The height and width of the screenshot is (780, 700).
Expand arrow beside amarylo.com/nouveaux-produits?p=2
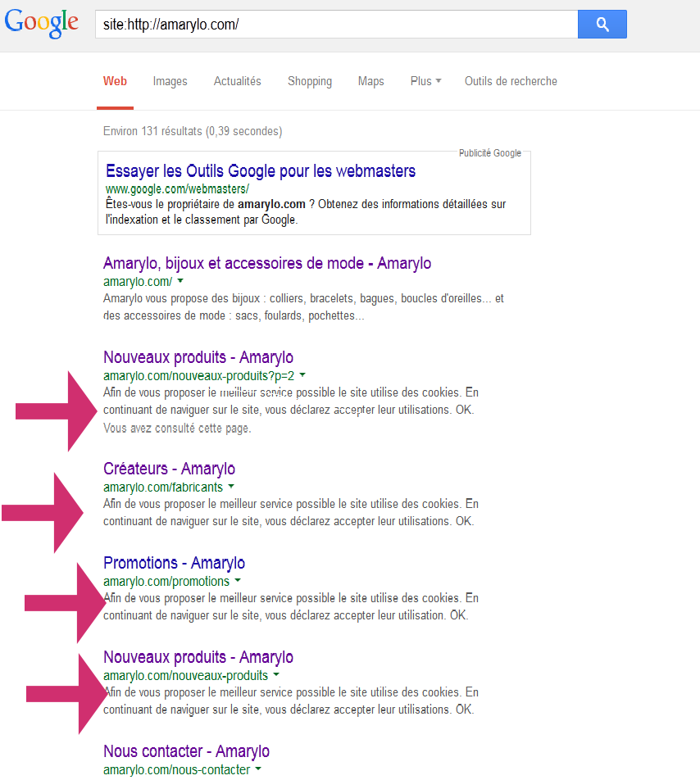(302, 375)
